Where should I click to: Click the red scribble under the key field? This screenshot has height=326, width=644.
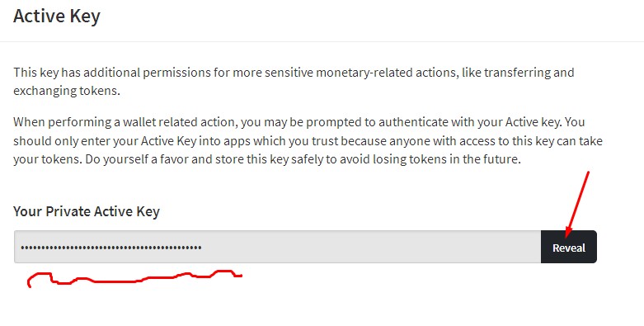click(134, 278)
